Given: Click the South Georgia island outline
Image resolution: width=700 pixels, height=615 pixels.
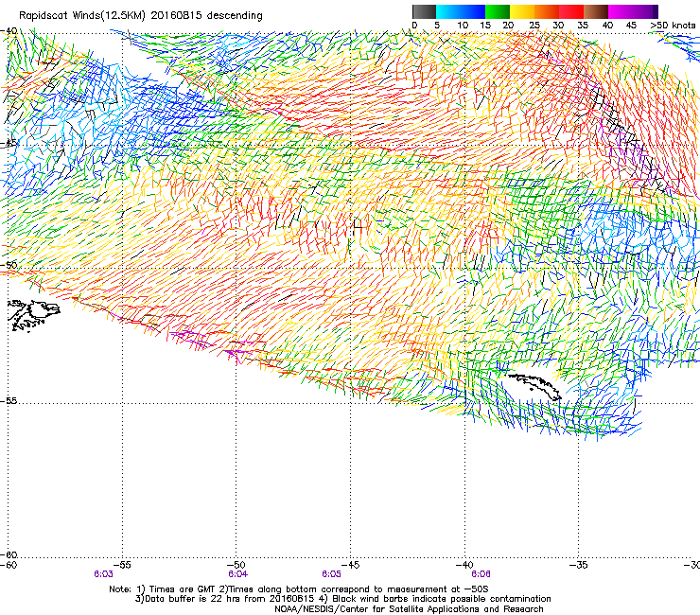Looking at the screenshot, I should pyautogui.click(x=534, y=386).
